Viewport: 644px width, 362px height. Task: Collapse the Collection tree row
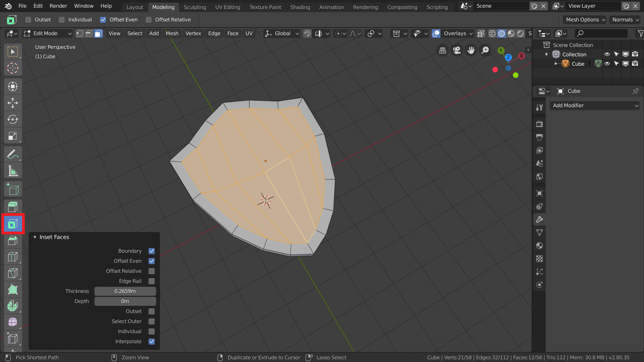tap(546, 54)
